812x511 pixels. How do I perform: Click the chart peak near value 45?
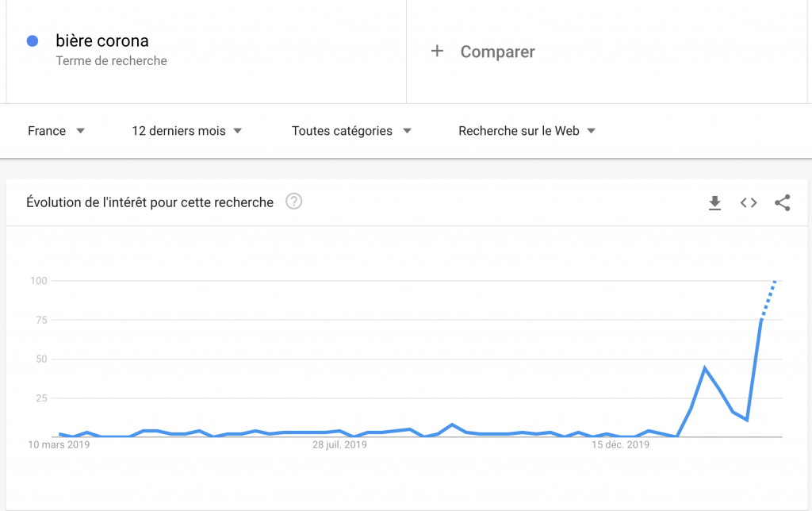[705, 367]
